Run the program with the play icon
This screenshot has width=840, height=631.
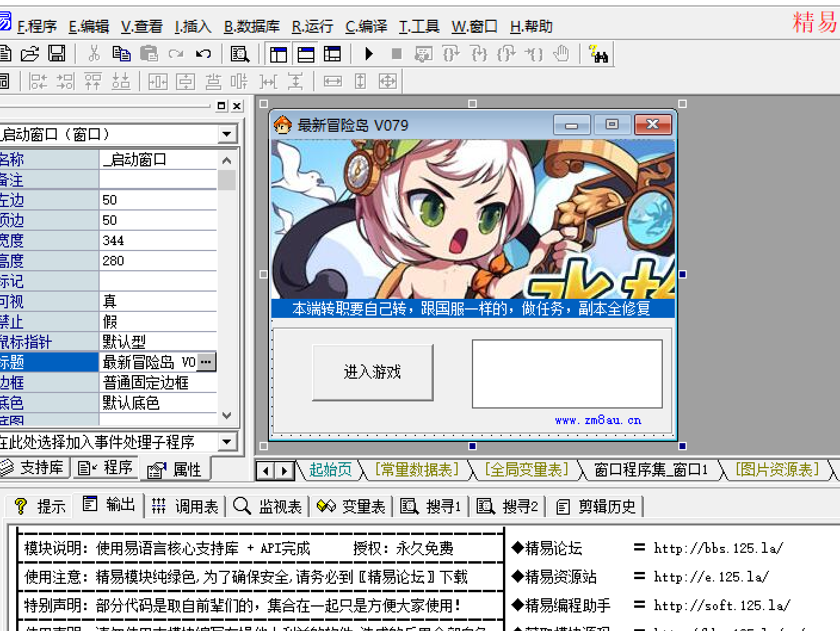[x=369, y=54]
